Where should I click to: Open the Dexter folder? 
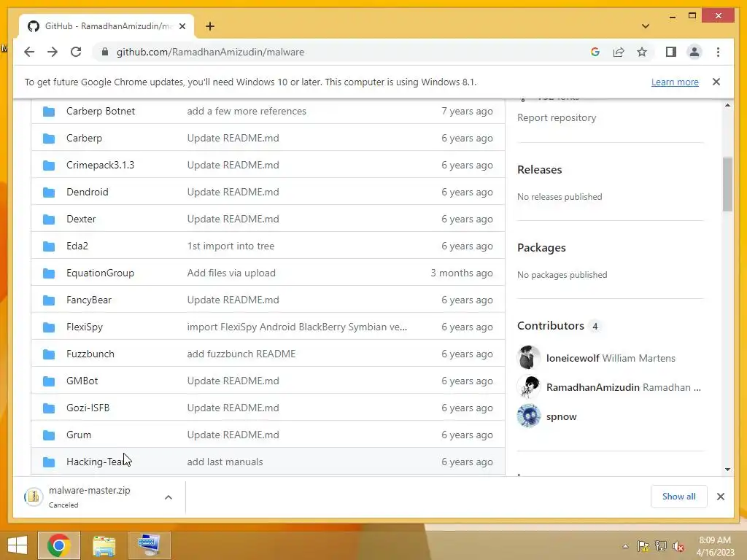pyautogui.click(x=81, y=219)
